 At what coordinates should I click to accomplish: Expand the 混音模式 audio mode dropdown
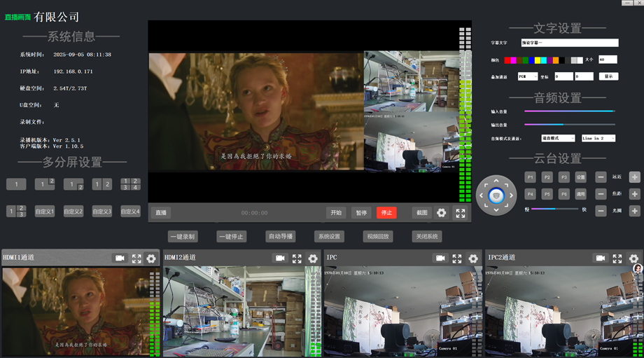558,139
